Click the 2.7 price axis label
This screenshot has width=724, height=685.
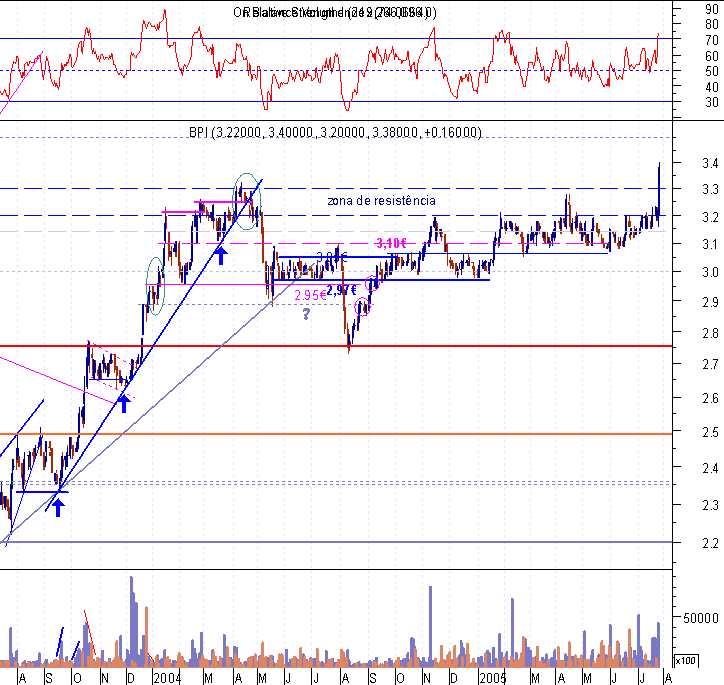coord(710,365)
